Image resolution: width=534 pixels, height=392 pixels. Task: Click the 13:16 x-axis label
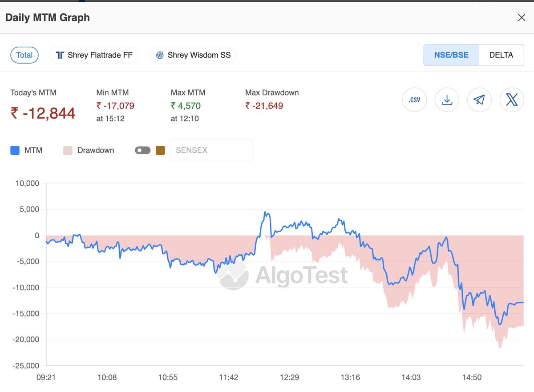click(x=350, y=378)
